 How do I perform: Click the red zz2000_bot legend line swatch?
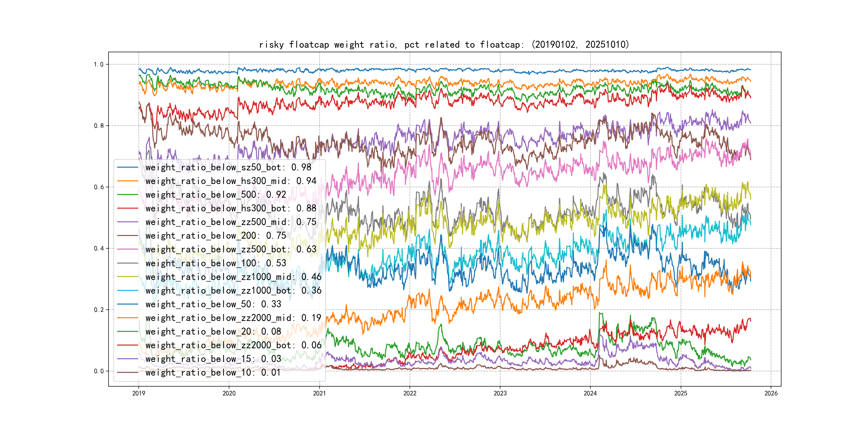coord(128,345)
